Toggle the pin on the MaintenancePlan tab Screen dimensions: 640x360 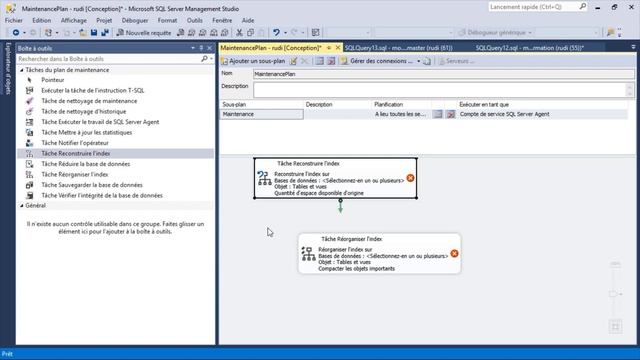[x=329, y=48]
